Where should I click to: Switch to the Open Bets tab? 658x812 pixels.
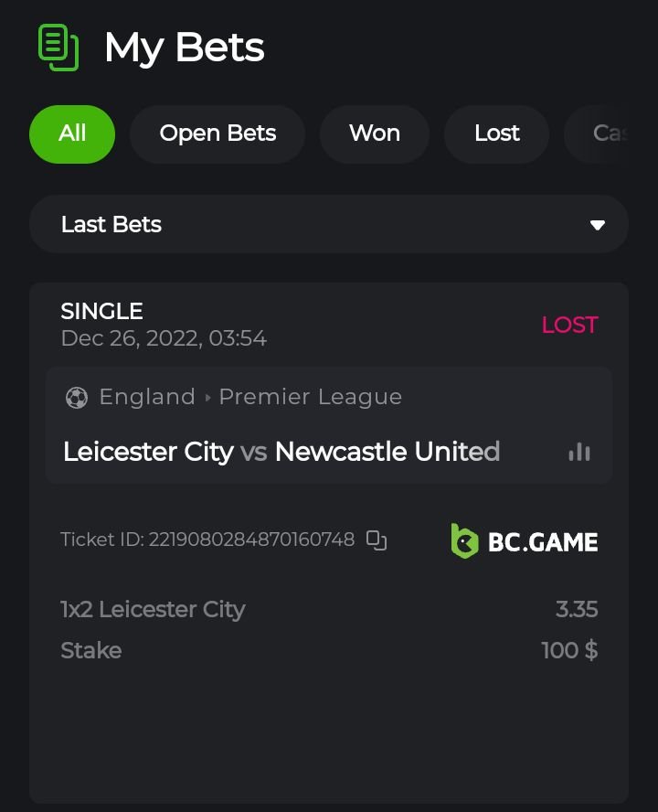(218, 134)
